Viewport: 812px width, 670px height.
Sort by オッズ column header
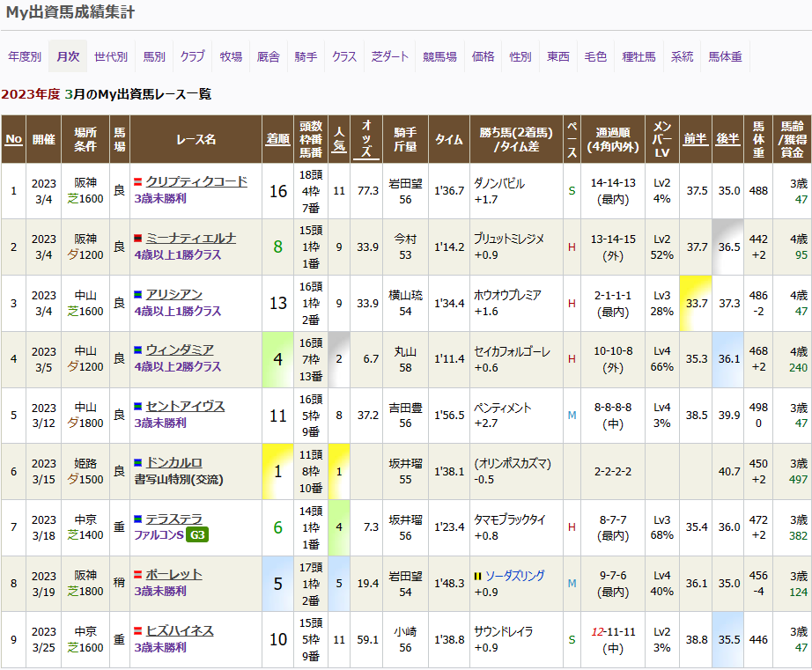[x=366, y=139]
